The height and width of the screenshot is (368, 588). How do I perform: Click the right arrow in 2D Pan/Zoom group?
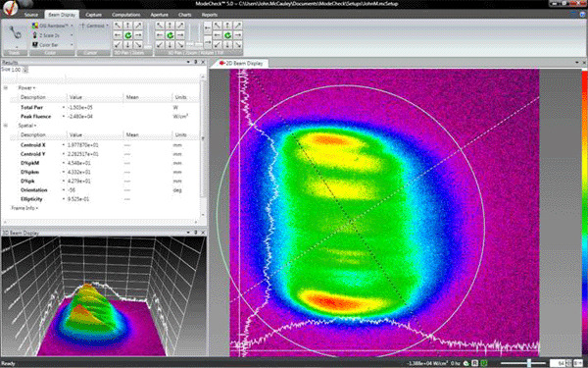(137, 35)
